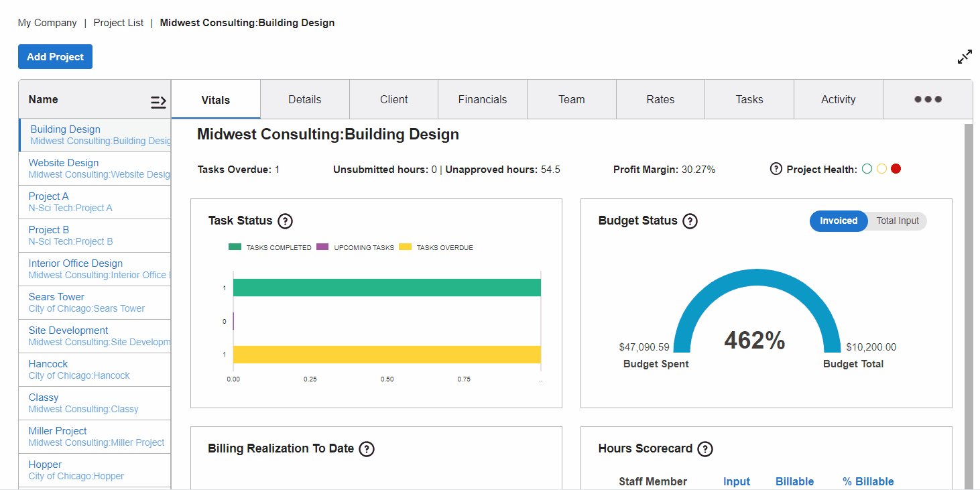Open Task Status help question icon
980x490 pixels.
tap(286, 221)
